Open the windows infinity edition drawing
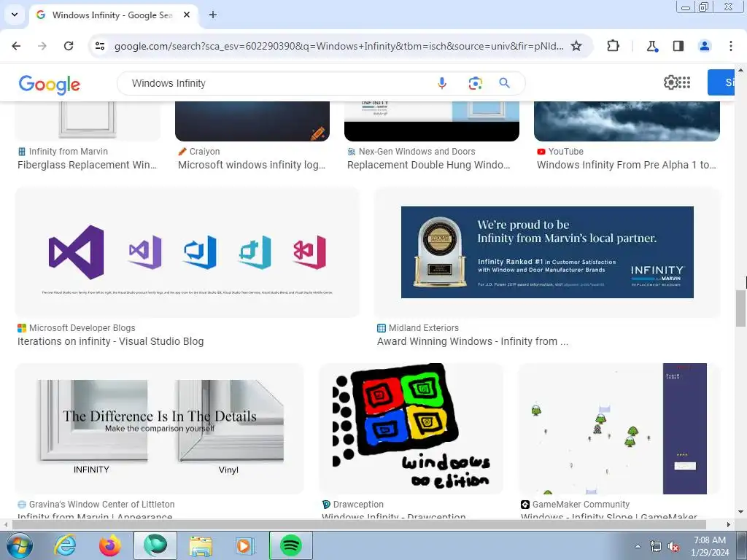The image size is (747, 560). point(411,429)
